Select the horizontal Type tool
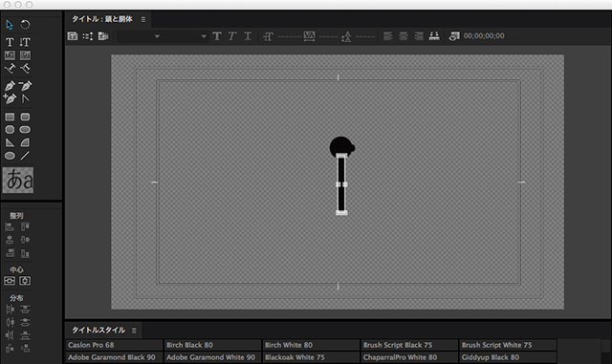This screenshot has height=364, width=612. [10, 42]
